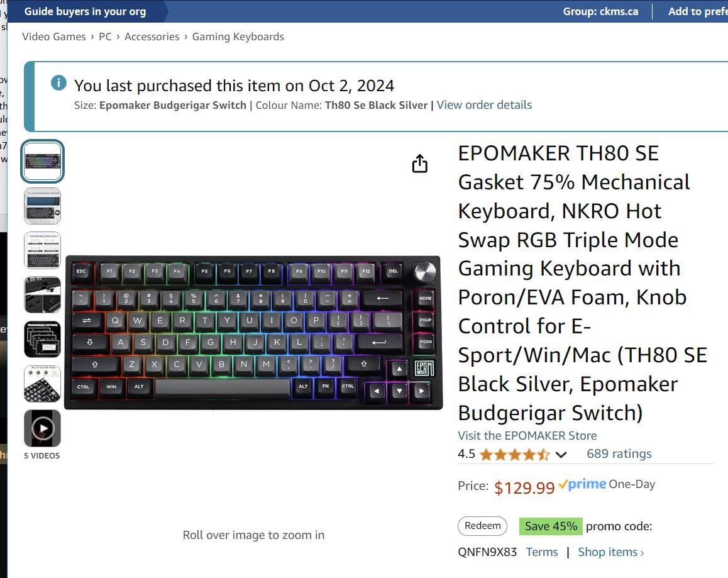Screen dimensions: 728x578
Task: Visit the EPOMAKER Store link
Action: coord(527,435)
